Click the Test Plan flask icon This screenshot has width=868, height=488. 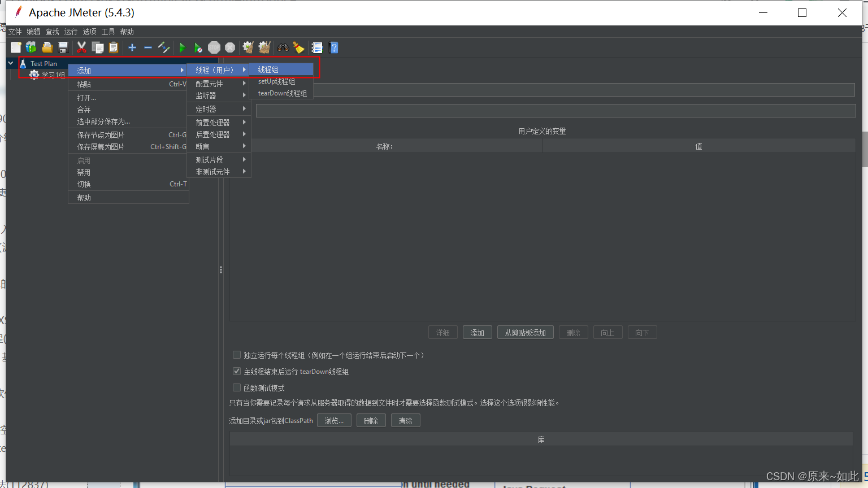coord(23,63)
